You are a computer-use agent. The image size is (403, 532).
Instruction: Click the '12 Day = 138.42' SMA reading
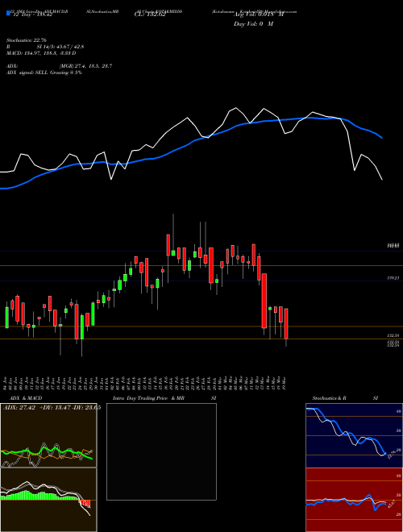[x=31, y=15]
